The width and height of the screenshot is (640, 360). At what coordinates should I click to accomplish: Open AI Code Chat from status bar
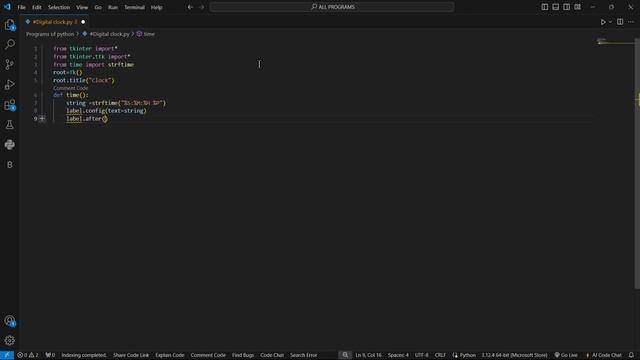click(603, 355)
